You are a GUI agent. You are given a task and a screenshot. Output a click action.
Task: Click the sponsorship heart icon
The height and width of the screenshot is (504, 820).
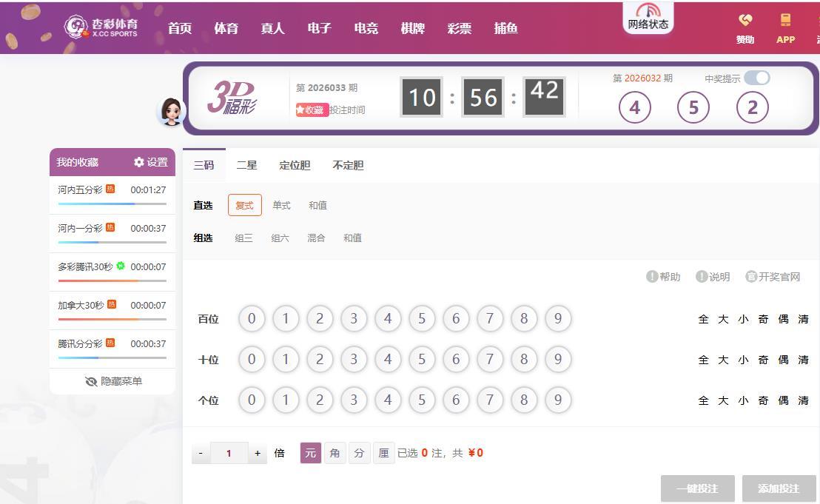(745, 21)
